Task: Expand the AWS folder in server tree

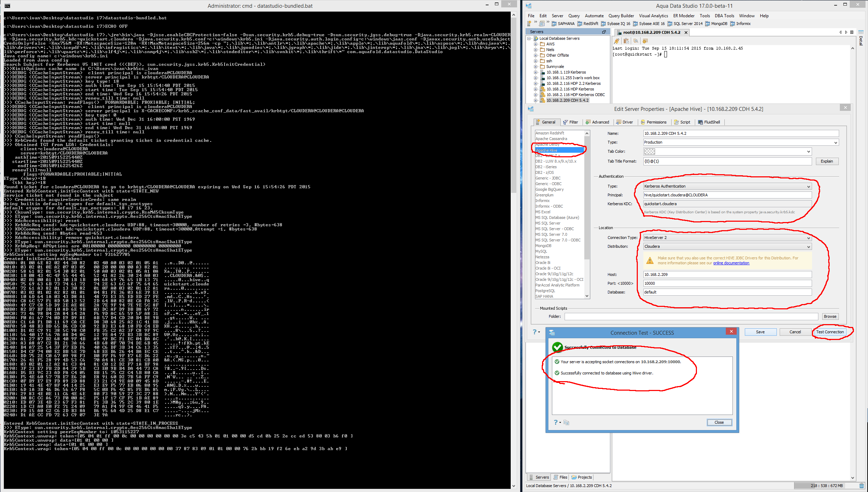Action: [536, 44]
